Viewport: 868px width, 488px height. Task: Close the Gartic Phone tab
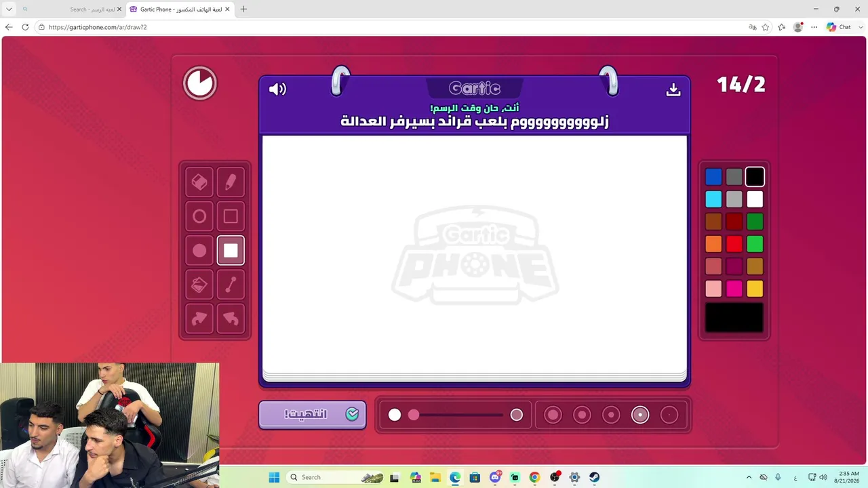[x=227, y=9]
